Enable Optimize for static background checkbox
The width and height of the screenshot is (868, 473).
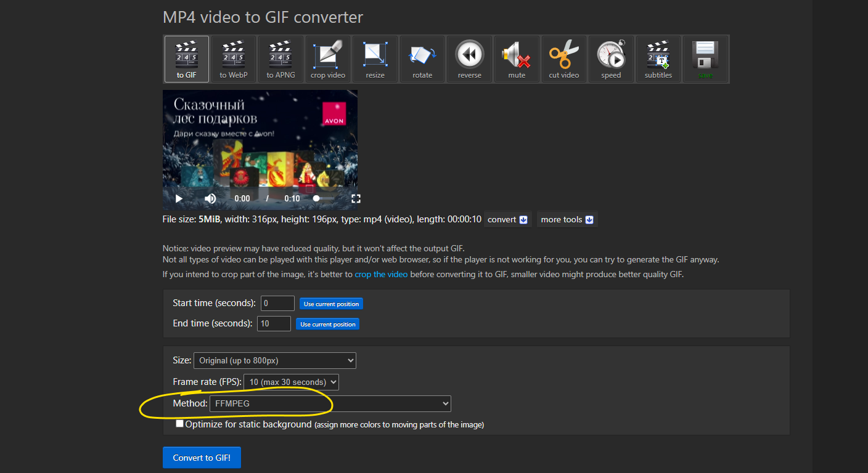179,424
